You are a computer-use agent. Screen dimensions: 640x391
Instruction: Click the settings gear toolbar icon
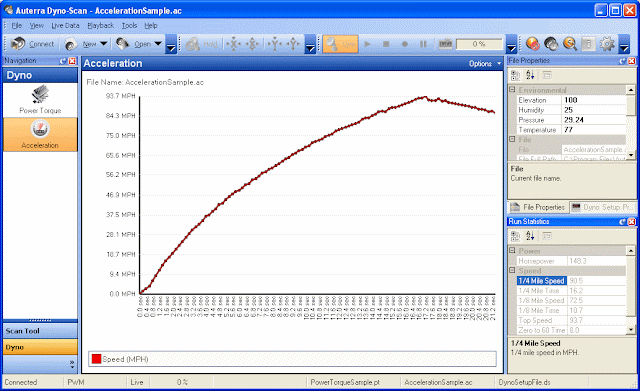point(607,44)
